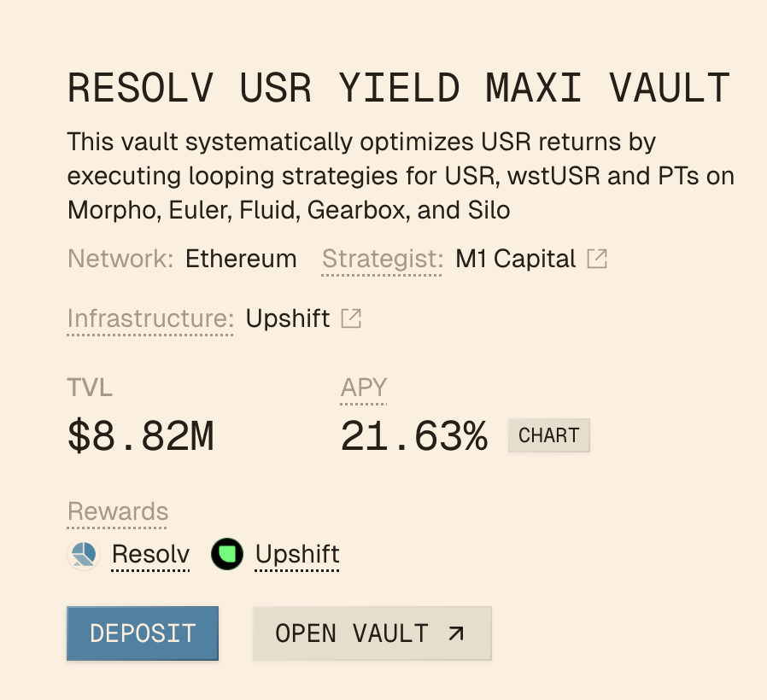Click the Upshift rewards link
The width and height of the screenshot is (767, 700).
pos(297,555)
